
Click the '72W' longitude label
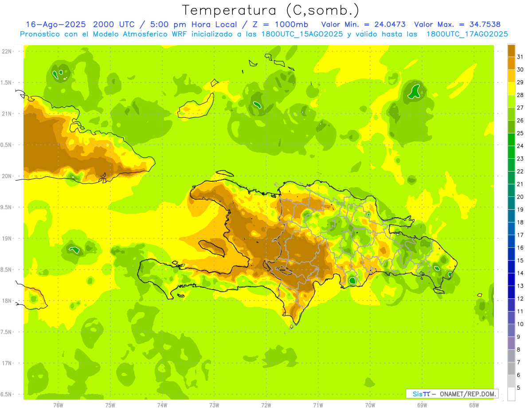[266, 405]
